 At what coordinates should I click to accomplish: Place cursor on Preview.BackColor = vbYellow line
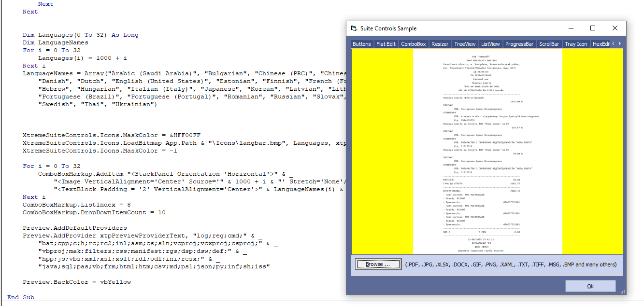tap(77, 282)
